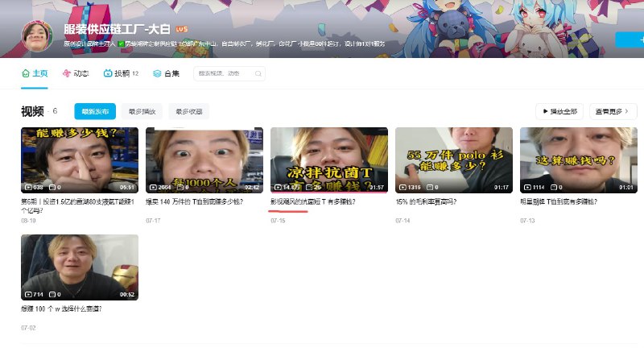Screen dimensions: 644x348
Task: Open video title starting 爆卖 140 万件
Action: coord(195,201)
